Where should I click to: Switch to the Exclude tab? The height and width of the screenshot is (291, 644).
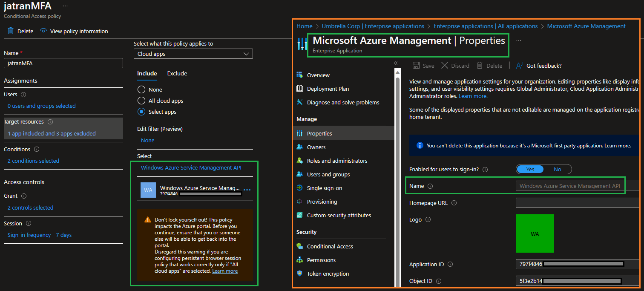pos(177,73)
